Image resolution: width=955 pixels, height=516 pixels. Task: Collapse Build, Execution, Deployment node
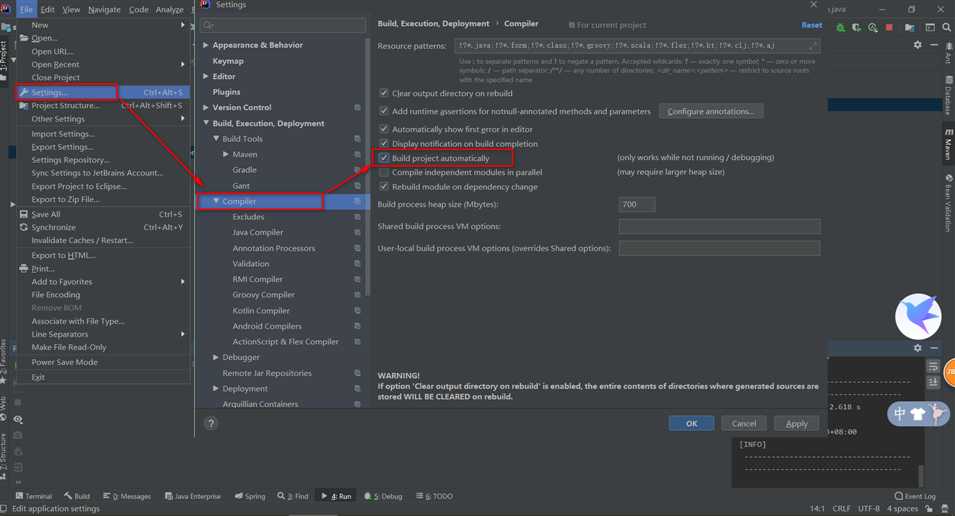coord(206,123)
